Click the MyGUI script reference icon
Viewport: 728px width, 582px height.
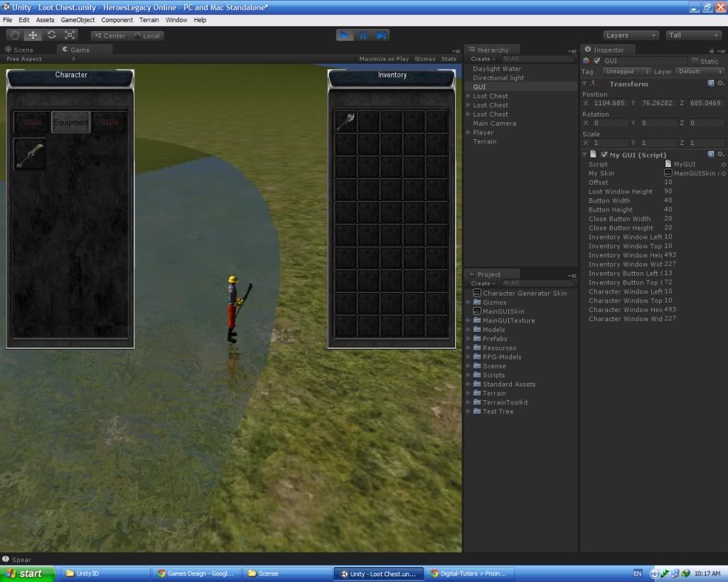(668, 164)
